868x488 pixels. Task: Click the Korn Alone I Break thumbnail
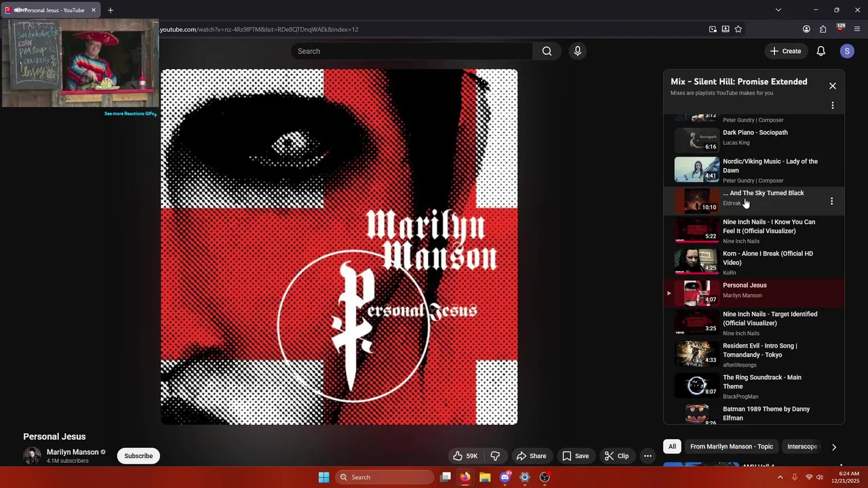pos(696,260)
